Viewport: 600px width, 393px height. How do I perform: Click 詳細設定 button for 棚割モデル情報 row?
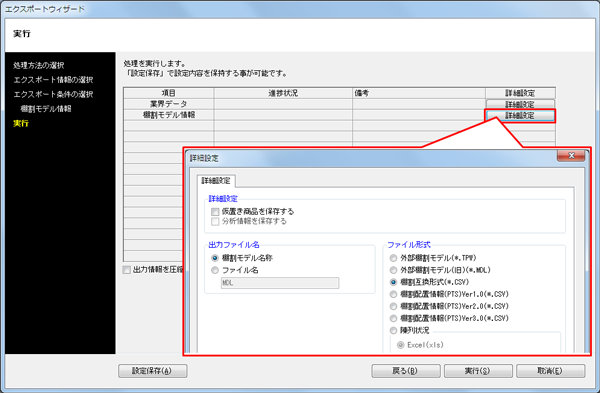point(520,116)
